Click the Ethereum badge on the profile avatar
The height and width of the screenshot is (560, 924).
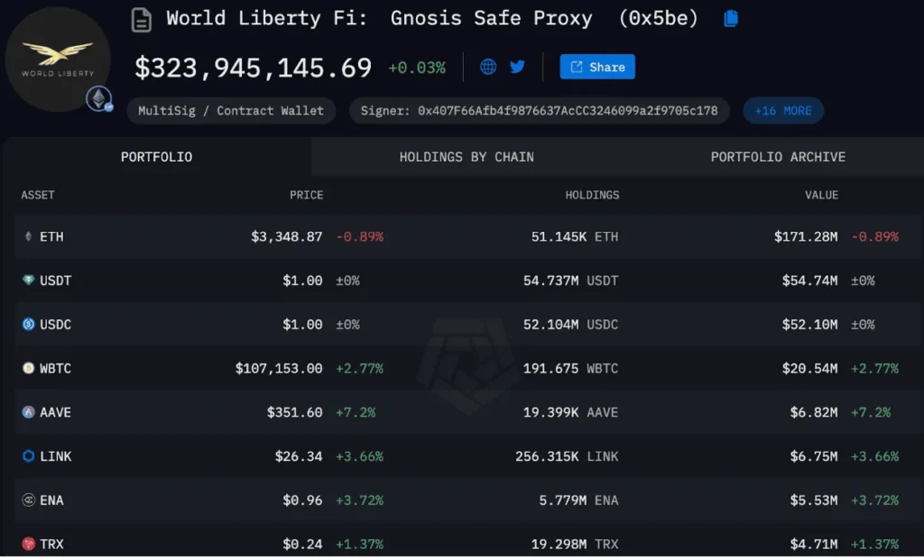coord(99,99)
